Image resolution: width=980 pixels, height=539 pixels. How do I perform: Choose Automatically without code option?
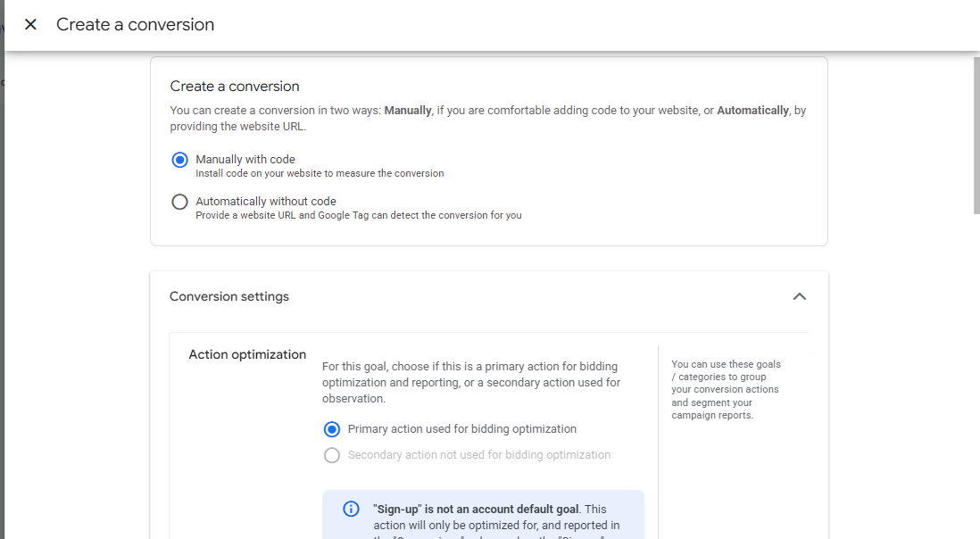tap(180, 202)
